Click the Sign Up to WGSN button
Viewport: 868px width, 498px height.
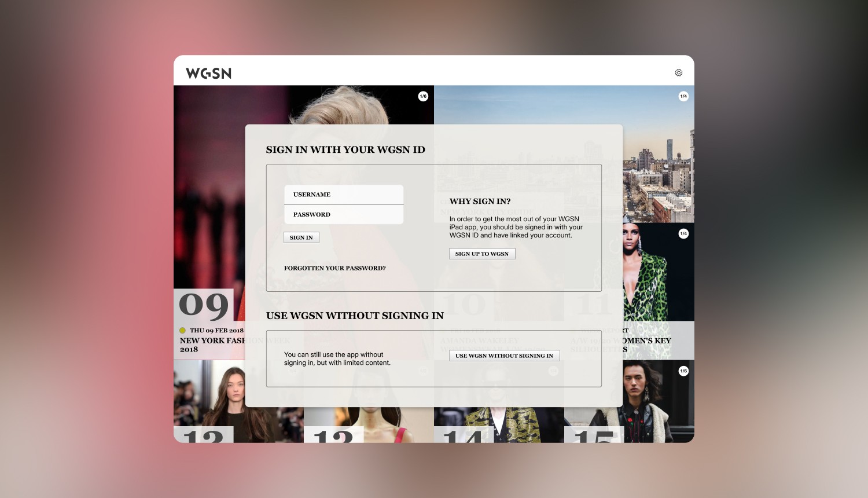(482, 254)
